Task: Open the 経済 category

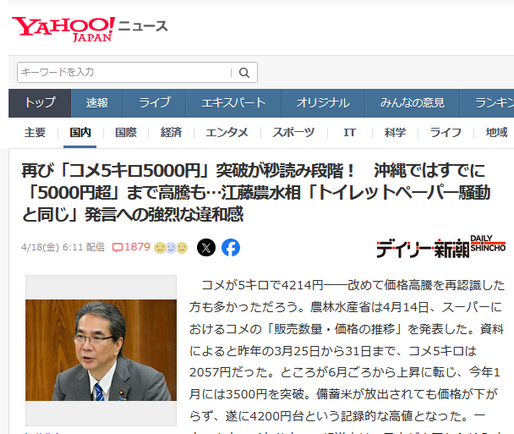Action: [x=171, y=133]
